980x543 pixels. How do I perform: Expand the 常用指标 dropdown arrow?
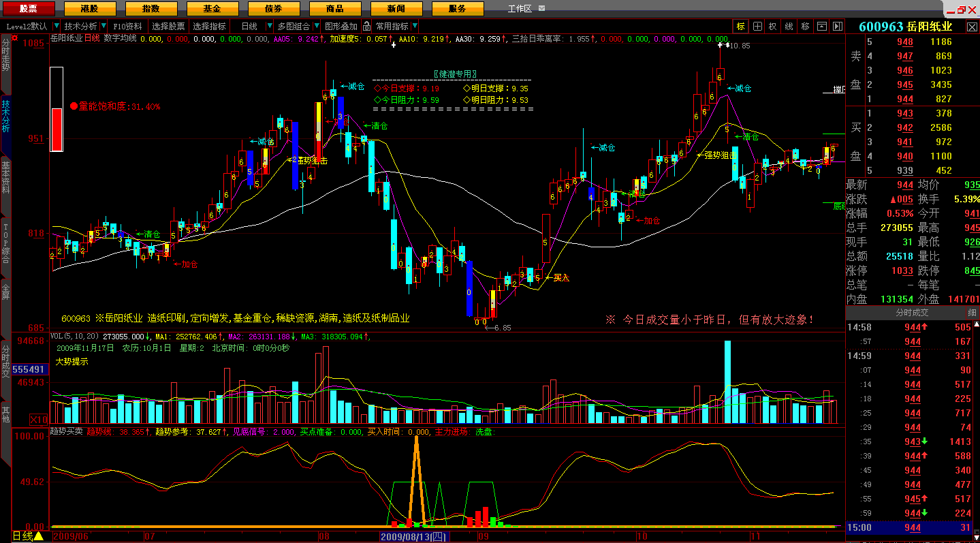413,27
